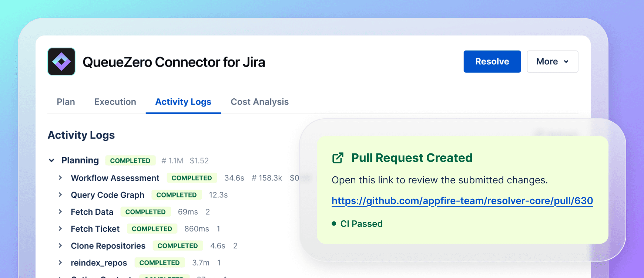Click the Fetch Ticket label

(x=95, y=229)
